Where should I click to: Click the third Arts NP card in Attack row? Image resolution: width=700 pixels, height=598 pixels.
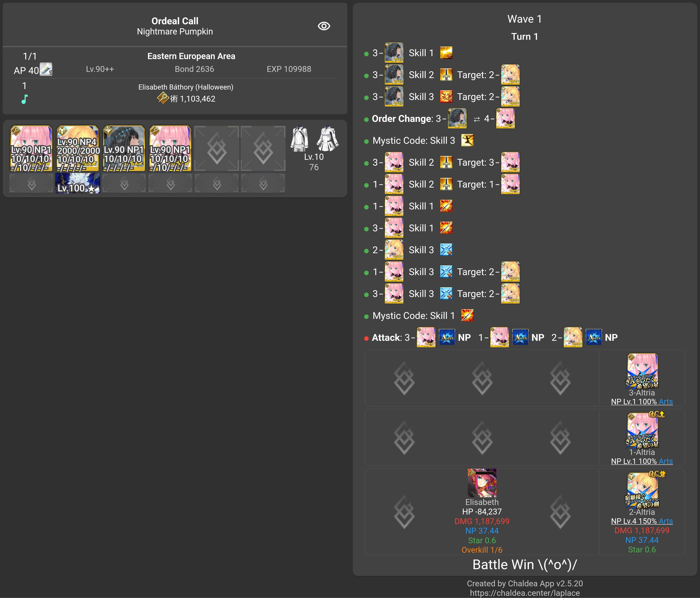[594, 337]
